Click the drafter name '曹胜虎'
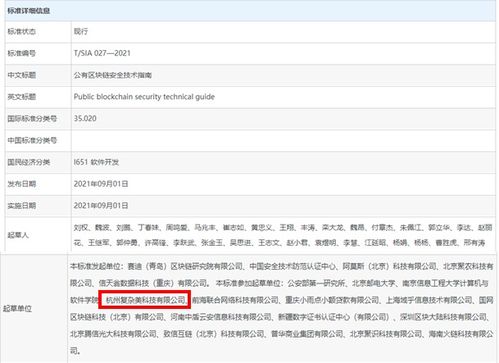The height and width of the screenshot is (363, 499). point(446,243)
